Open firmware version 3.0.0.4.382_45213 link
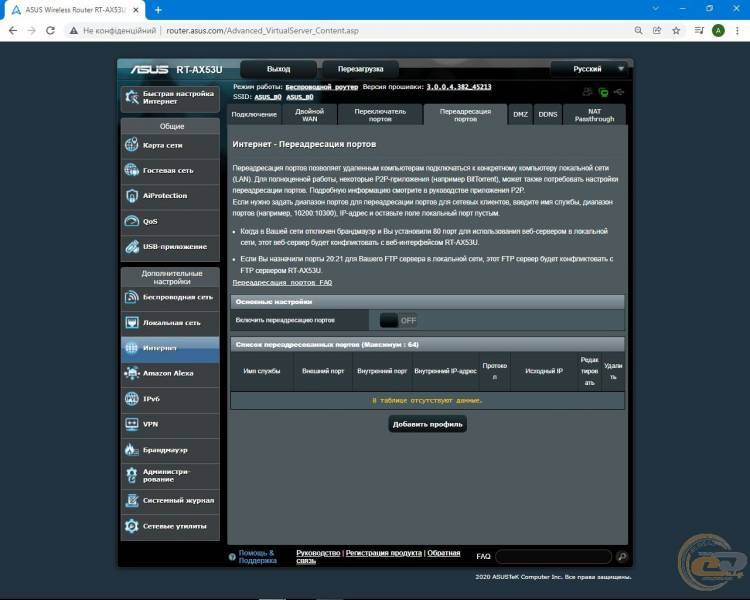 [x=459, y=87]
